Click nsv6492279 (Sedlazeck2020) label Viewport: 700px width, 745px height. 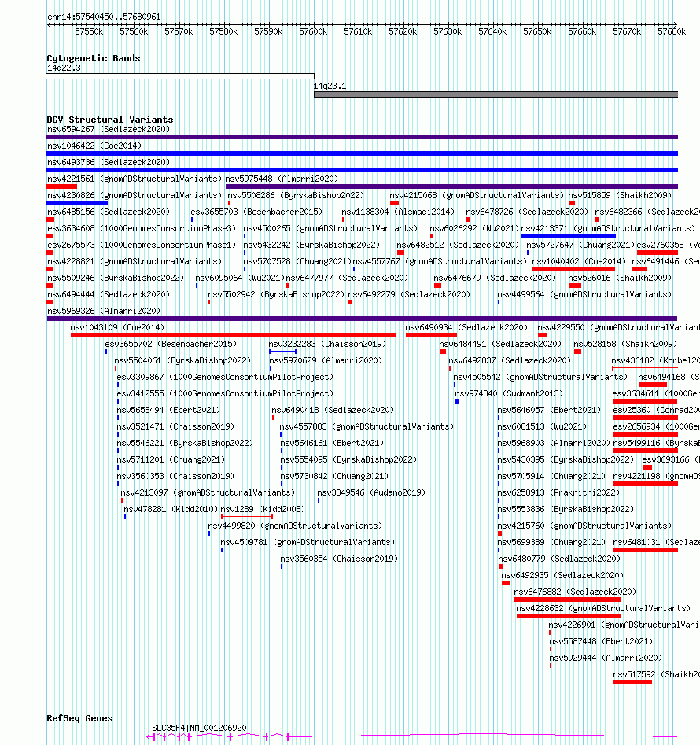409,294
